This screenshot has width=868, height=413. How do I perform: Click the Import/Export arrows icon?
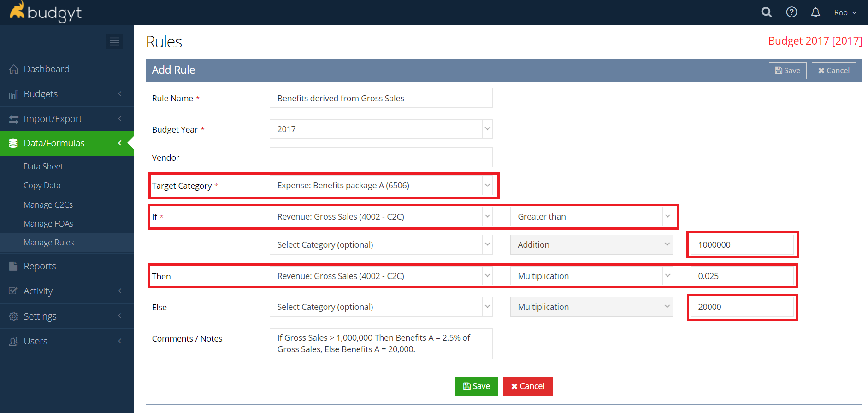tap(14, 119)
